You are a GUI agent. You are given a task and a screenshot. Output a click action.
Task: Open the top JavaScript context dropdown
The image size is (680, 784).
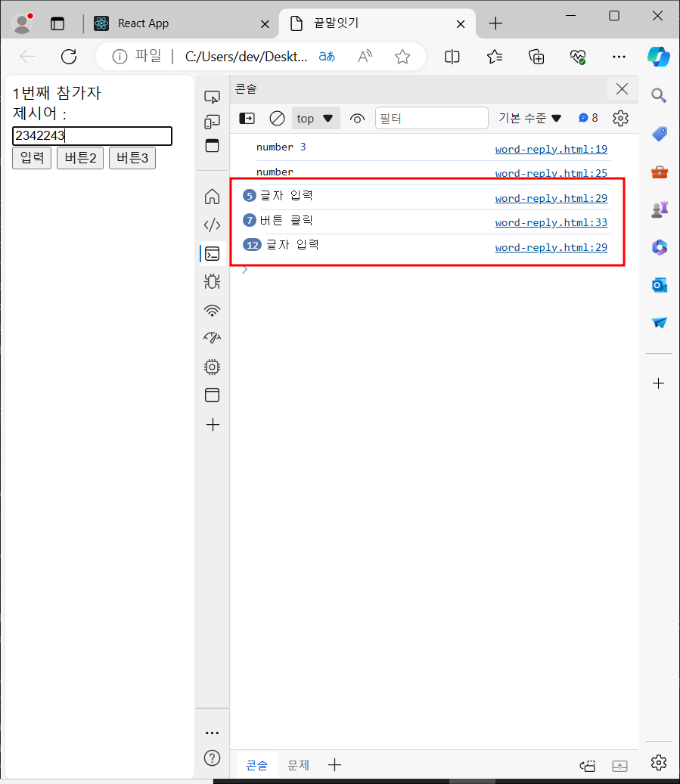[315, 119]
